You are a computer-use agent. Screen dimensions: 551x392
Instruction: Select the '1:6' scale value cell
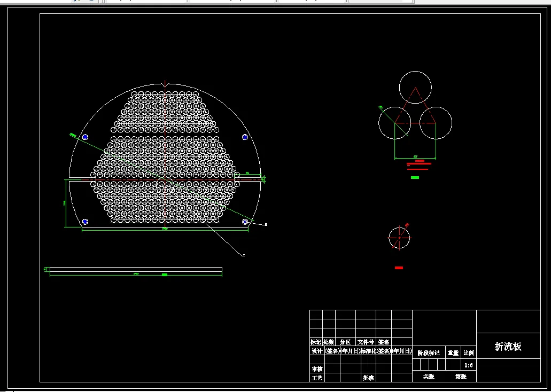[x=468, y=365]
